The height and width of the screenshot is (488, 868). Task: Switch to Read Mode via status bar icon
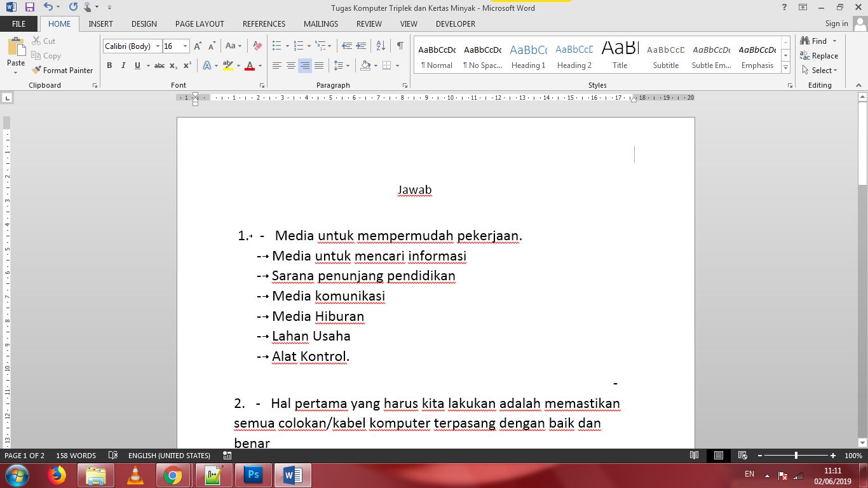pyautogui.click(x=694, y=455)
